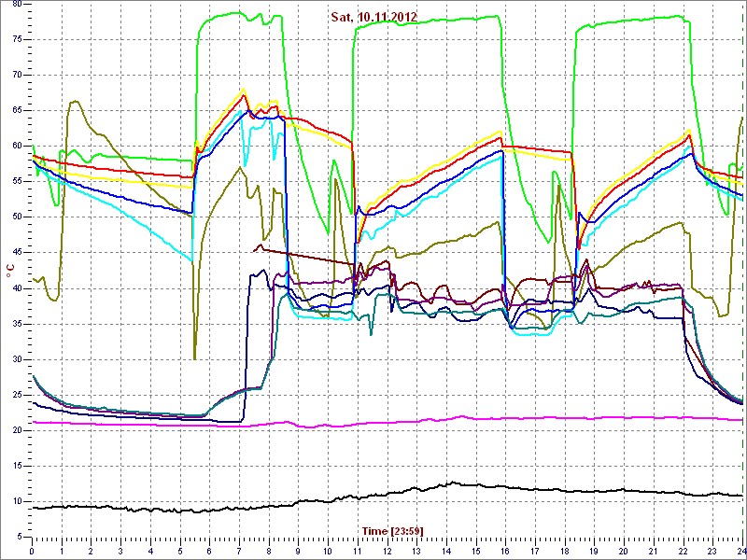Click hour 14 on the time axis
747x560 pixels.
coord(446,550)
